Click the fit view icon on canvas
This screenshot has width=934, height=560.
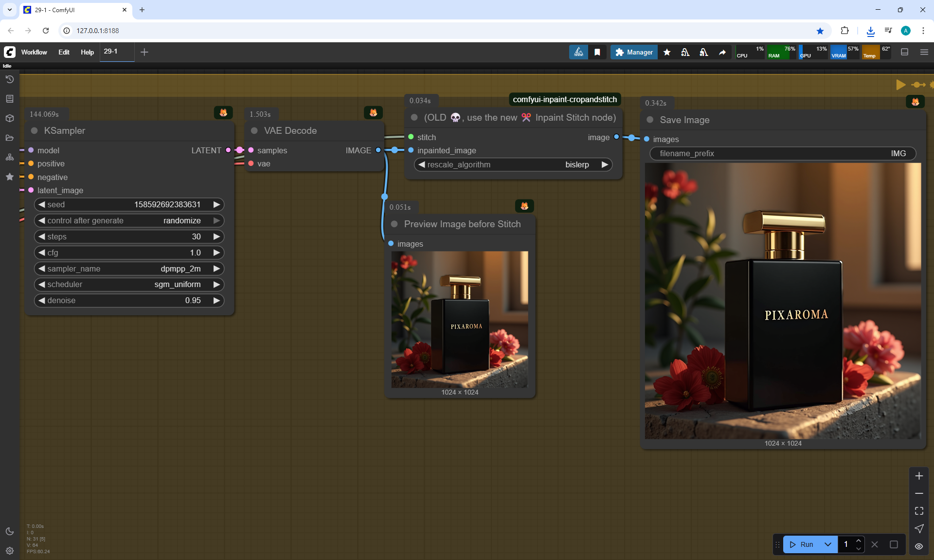coord(919,511)
